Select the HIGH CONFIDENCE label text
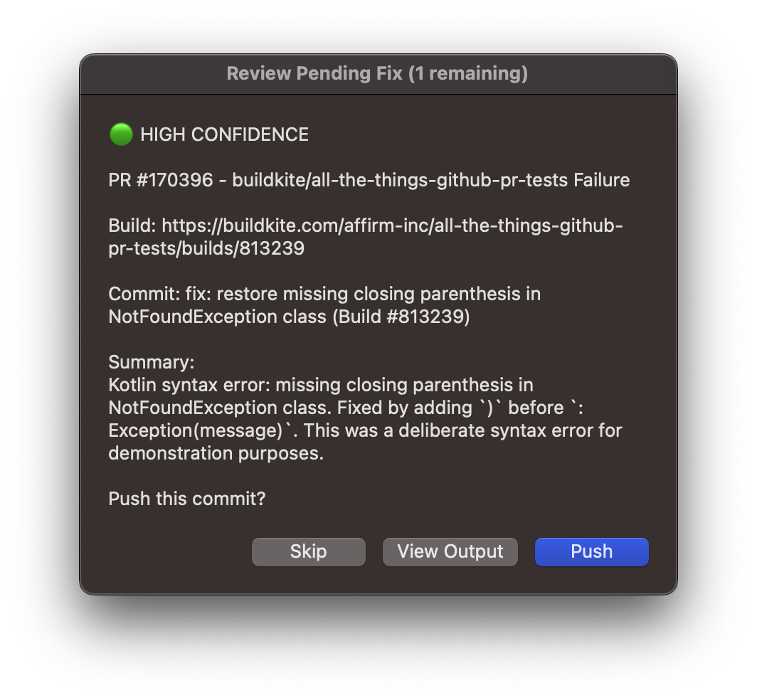Viewport: 757px width, 700px height. pyautogui.click(x=225, y=134)
